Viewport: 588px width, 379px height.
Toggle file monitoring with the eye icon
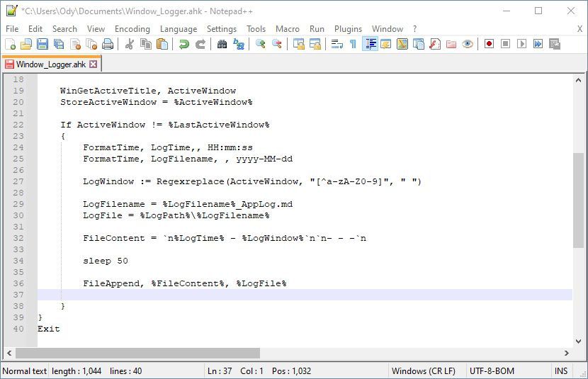tap(468, 44)
